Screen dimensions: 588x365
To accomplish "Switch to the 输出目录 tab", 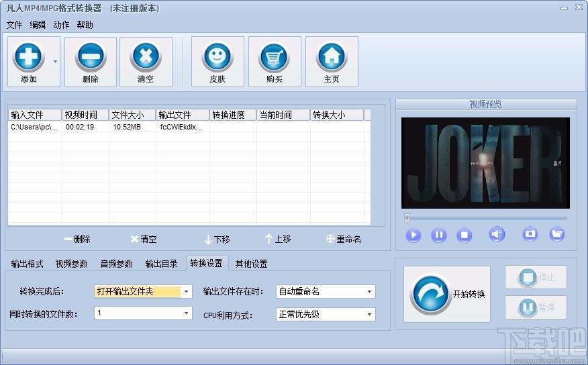I will [x=161, y=264].
